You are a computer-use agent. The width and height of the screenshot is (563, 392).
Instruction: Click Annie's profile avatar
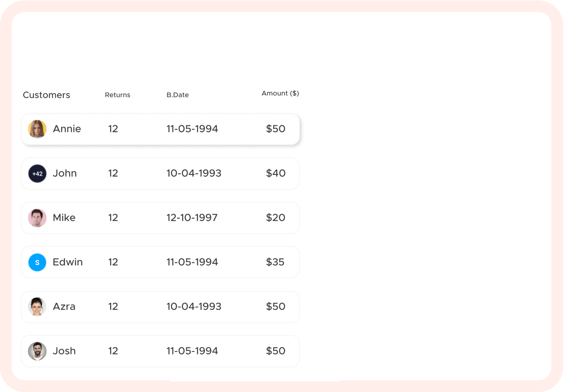click(37, 129)
